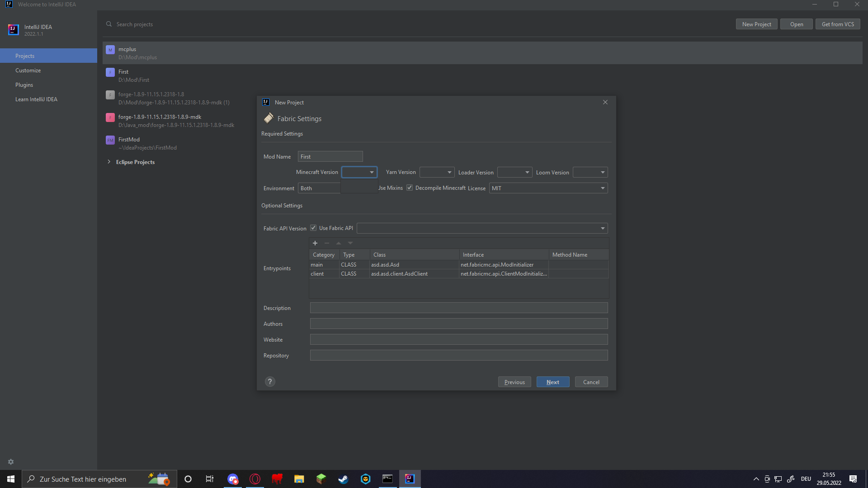Click inside the Authors input field

click(x=459, y=324)
